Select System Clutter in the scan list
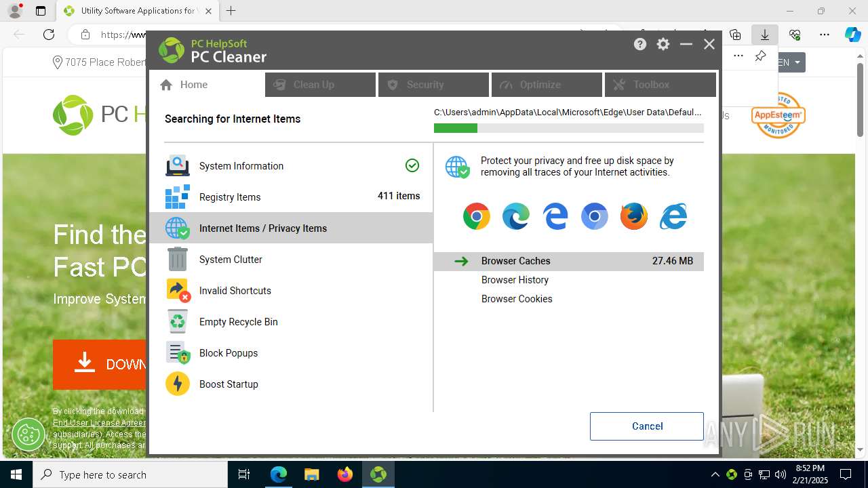Screen dimensions: 868x488 [x=291, y=259]
